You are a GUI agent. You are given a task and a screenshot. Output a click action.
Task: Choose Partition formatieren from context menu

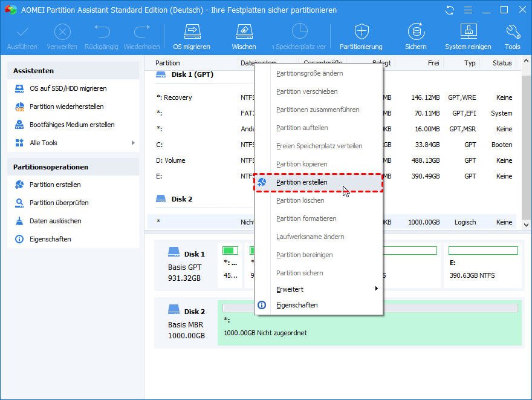tap(318, 218)
